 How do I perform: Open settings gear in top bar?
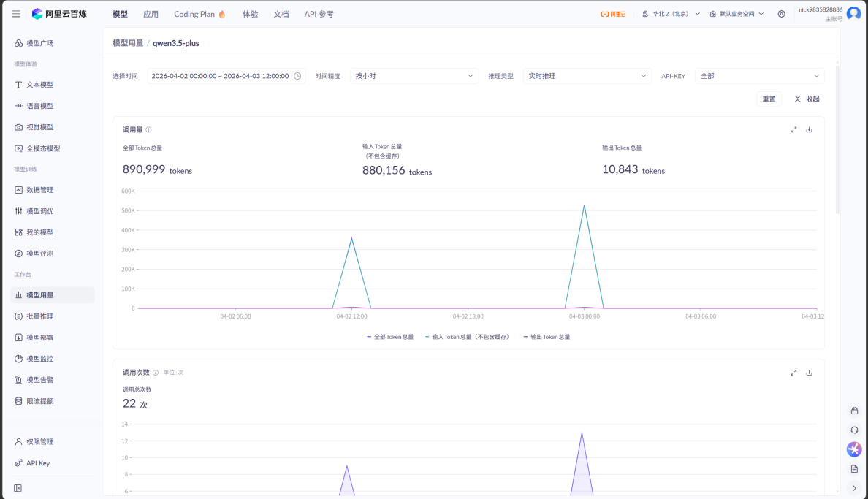tap(781, 14)
